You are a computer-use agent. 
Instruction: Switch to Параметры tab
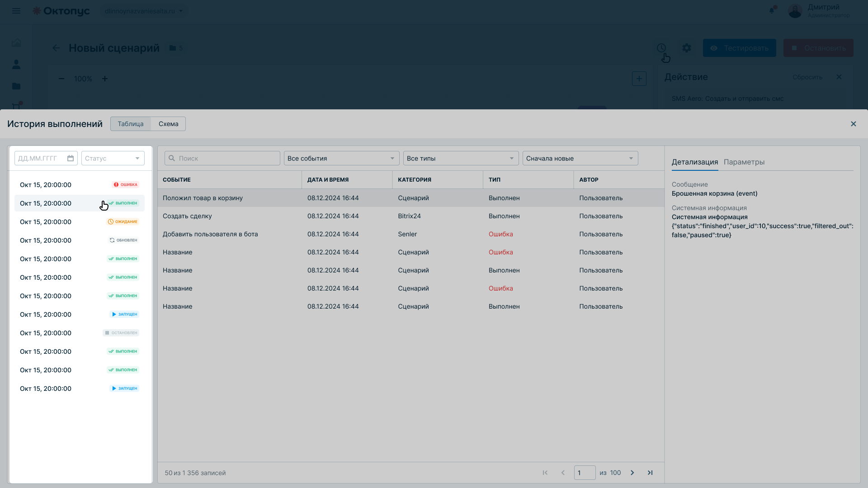[x=744, y=162]
